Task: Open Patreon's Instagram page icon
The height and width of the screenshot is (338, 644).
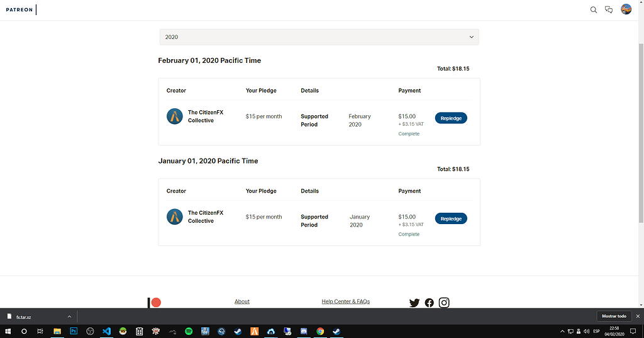Action: (444, 303)
